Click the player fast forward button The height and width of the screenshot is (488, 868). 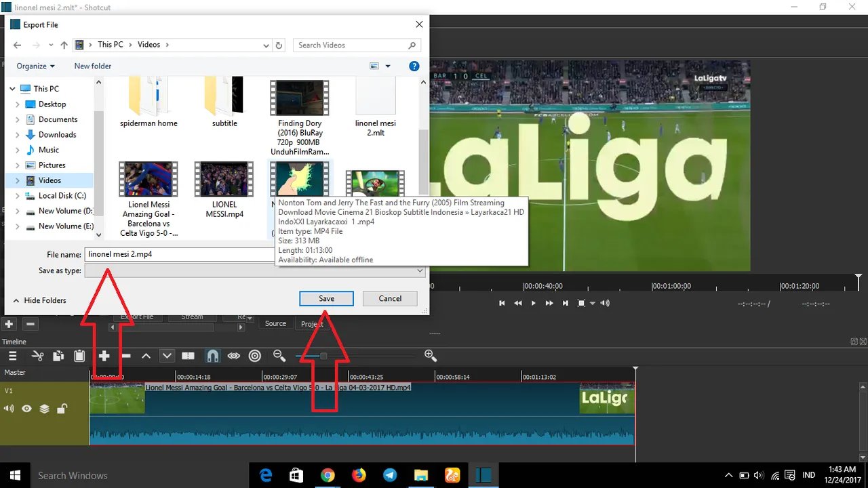point(549,303)
